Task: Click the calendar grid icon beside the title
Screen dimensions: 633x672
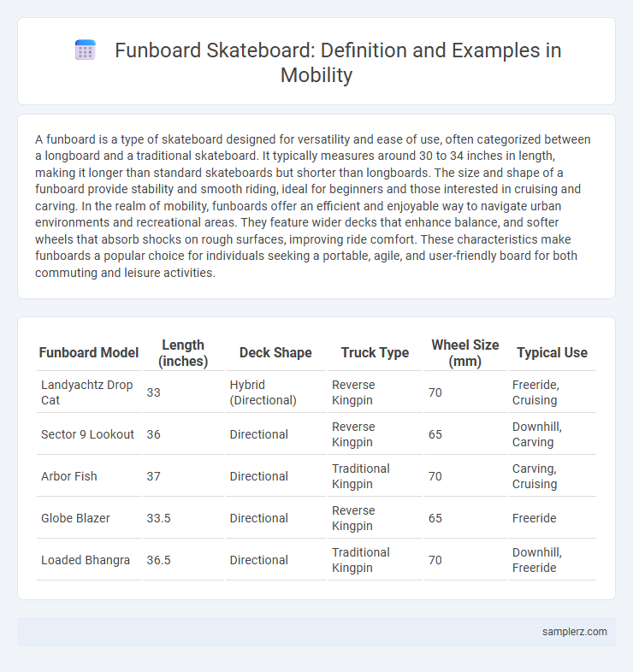Action: click(85, 50)
